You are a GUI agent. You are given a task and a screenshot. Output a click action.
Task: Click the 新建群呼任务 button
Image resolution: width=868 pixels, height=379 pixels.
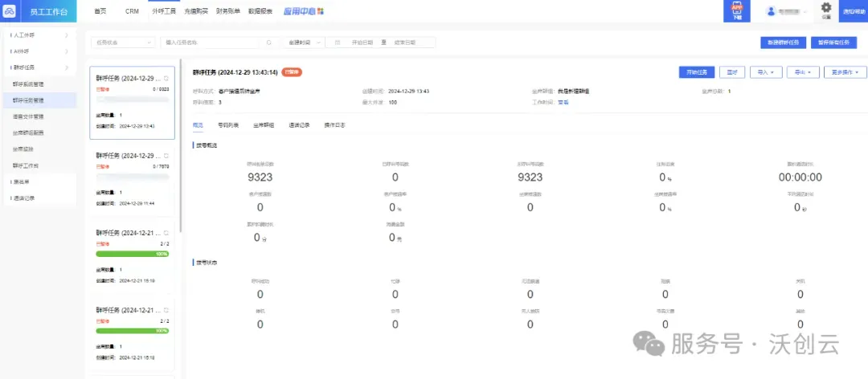pos(783,43)
